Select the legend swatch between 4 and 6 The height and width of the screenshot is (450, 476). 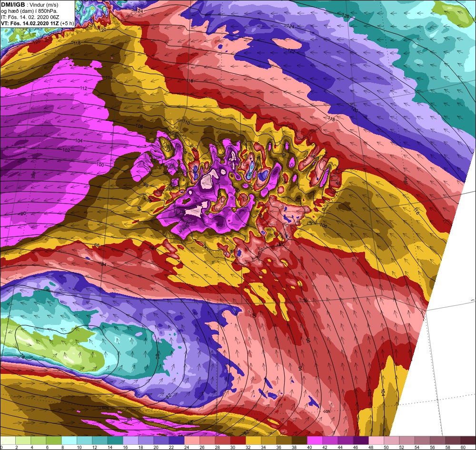pos(39,440)
